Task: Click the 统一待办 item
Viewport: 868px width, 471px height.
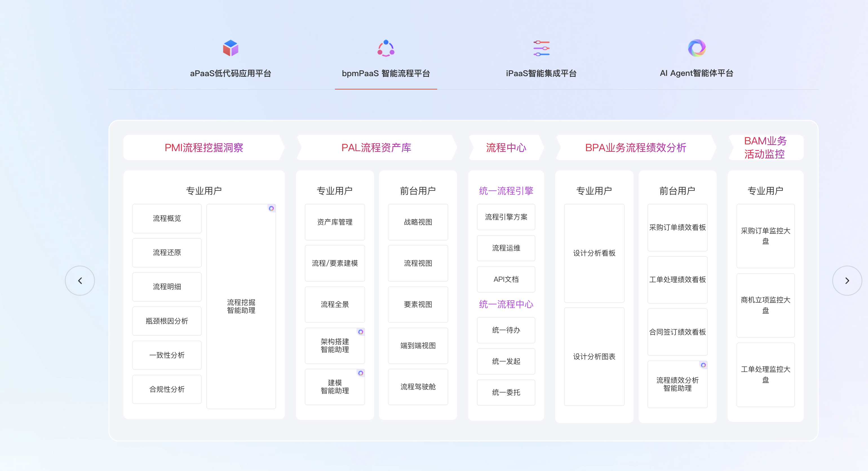Action: tap(506, 330)
